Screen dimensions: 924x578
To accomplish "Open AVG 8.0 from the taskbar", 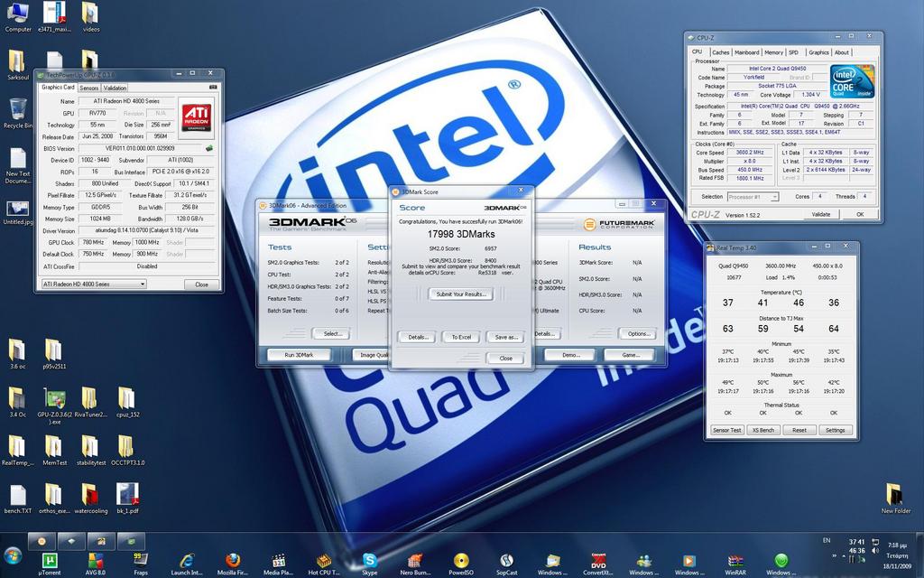I will 96,564.
